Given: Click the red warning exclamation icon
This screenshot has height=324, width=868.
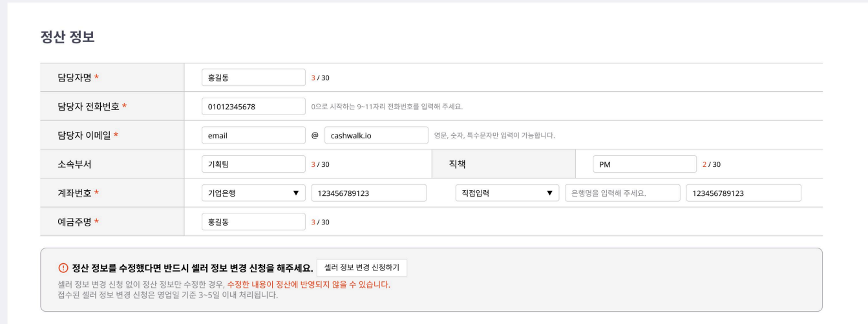Looking at the screenshot, I should [x=63, y=268].
